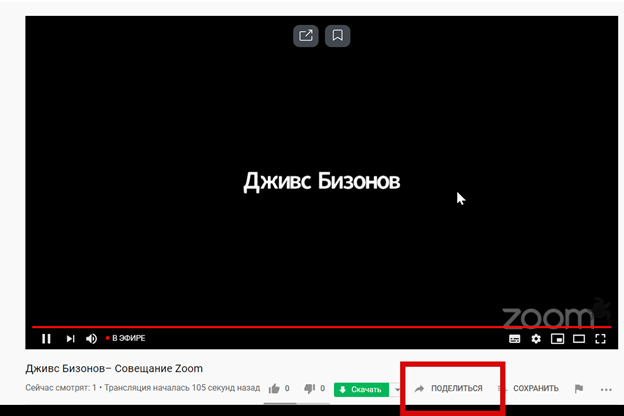The image size is (624, 416).
Task: Expand the download options dropdown arrow
Action: click(397, 390)
